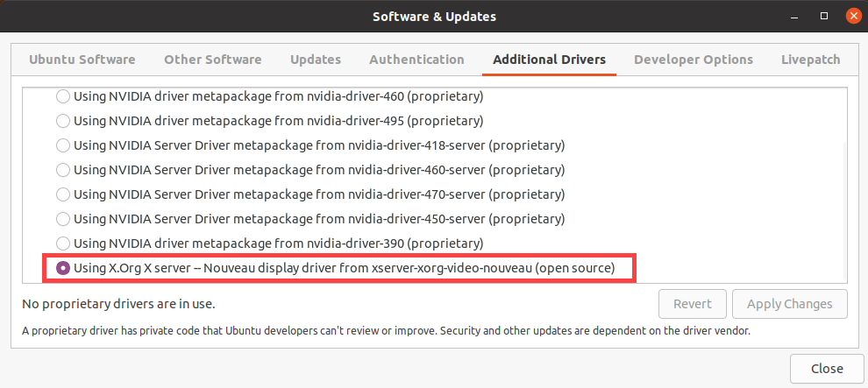Switch to the Ubuntu Software tab
868x388 pixels.
(82, 60)
